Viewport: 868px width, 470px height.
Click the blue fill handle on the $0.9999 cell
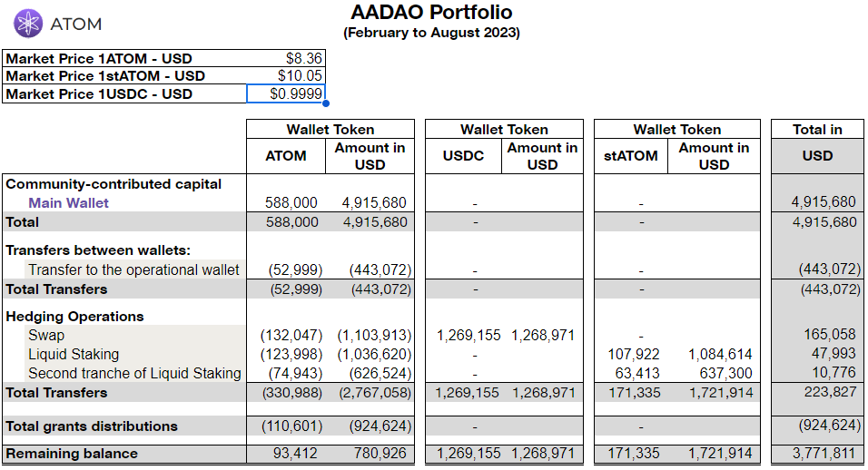[x=325, y=103]
